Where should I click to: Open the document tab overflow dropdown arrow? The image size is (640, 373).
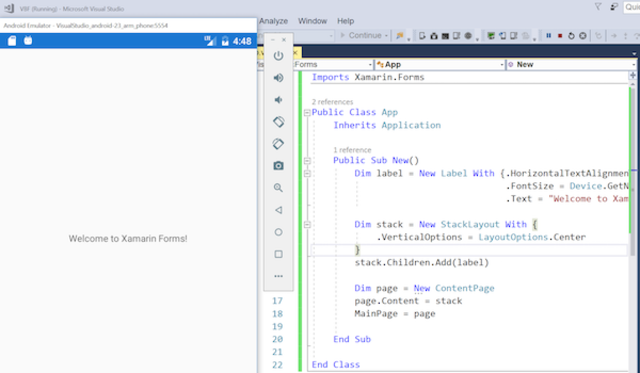click(x=634, y=53)
